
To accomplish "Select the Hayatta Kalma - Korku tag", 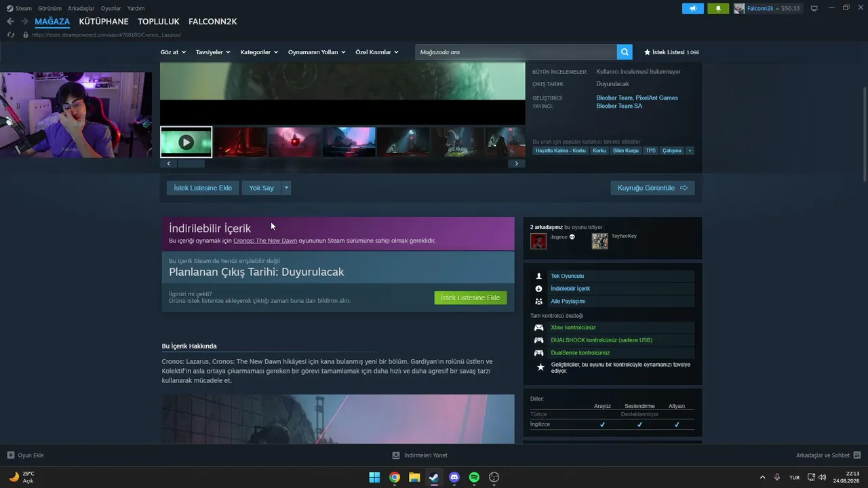I will (560, 150).
